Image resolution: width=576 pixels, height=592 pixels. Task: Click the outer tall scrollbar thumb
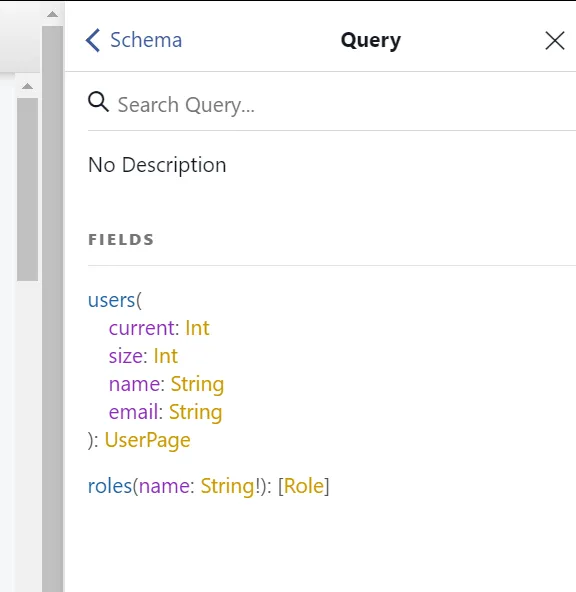52,309
